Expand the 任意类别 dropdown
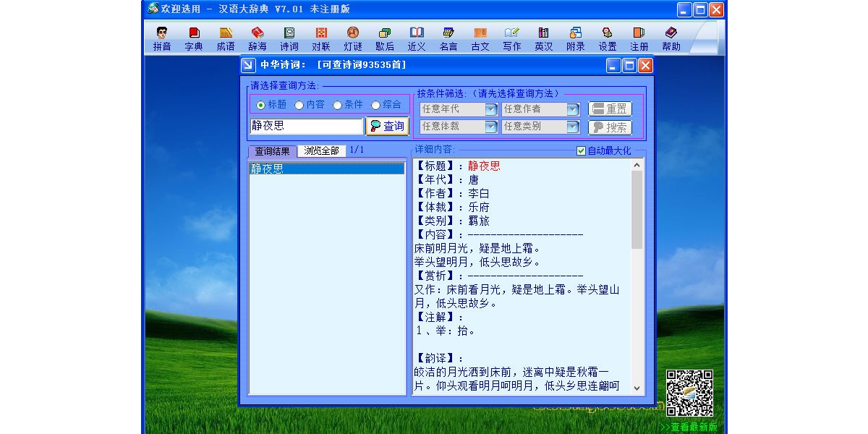Image resolution: width=868 pixels, height=434 pixels. click(x=573, y=127)
